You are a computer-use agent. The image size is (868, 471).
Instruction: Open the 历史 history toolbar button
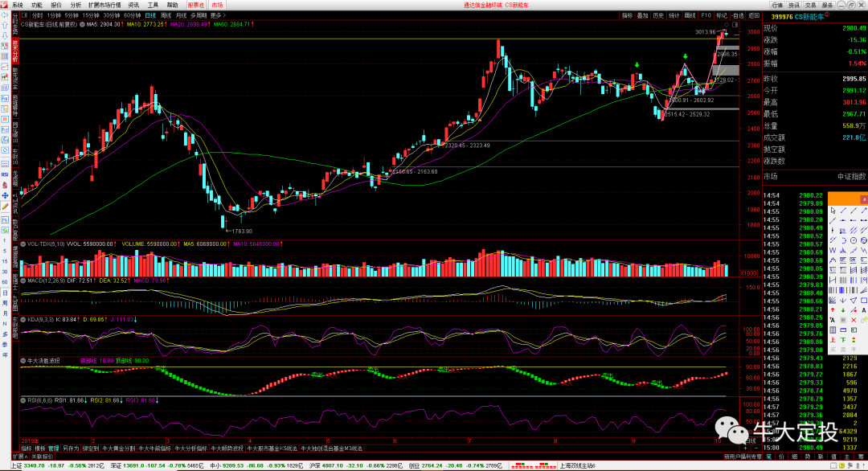click(658, 15)
